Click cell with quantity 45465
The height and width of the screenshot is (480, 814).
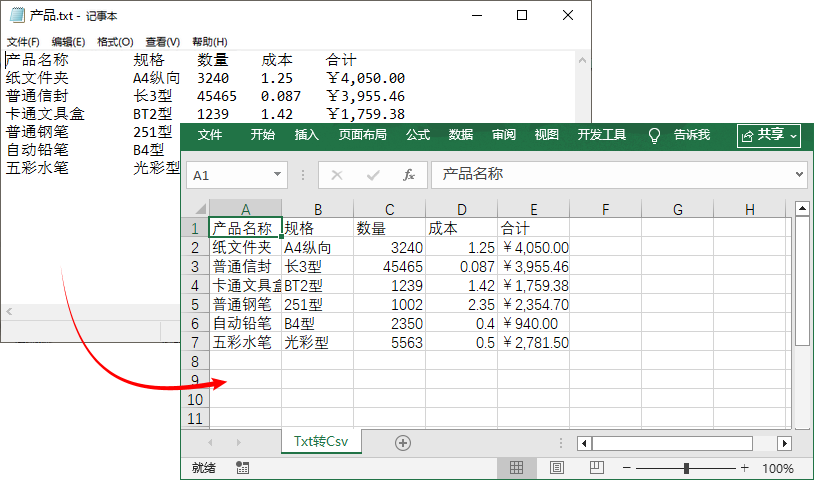point(390,267)
